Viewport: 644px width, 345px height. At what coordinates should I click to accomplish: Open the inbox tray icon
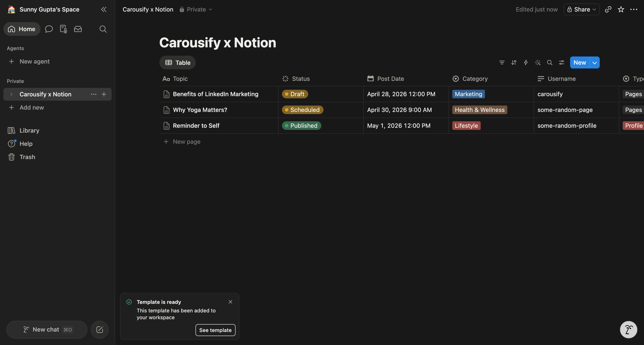tap(78, 29)
